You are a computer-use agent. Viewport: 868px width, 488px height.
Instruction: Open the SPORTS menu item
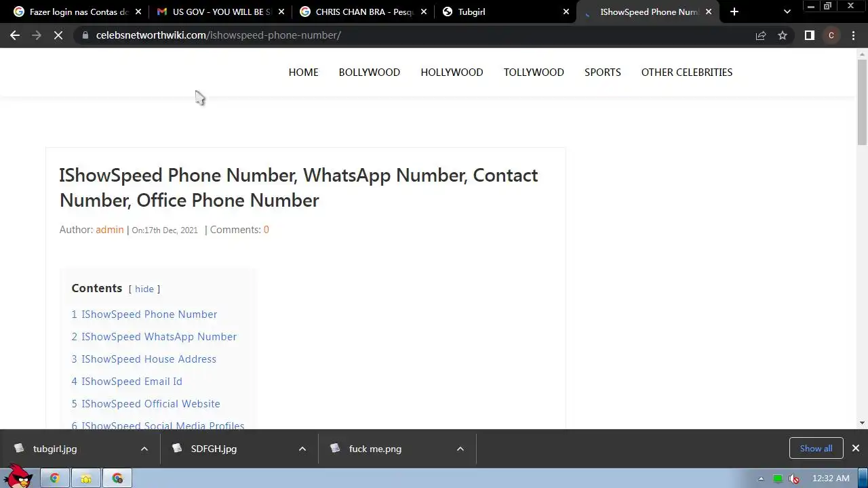point(603,73)
